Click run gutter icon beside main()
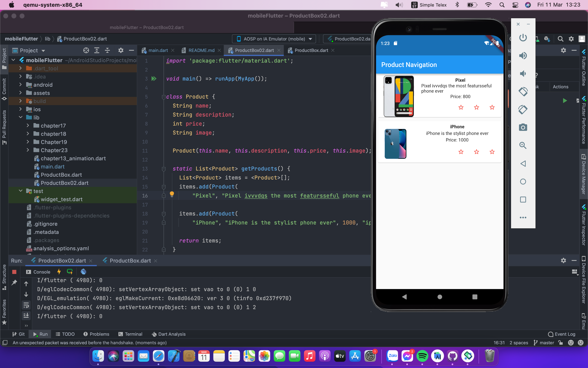Image resolution: width=588 pixels, height=368 pixels. [x=154, y=79]
